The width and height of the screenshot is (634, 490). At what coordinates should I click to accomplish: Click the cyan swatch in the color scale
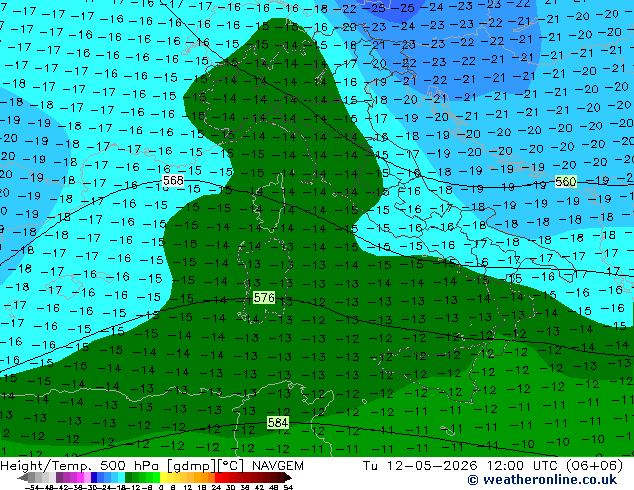coord(122,478)
